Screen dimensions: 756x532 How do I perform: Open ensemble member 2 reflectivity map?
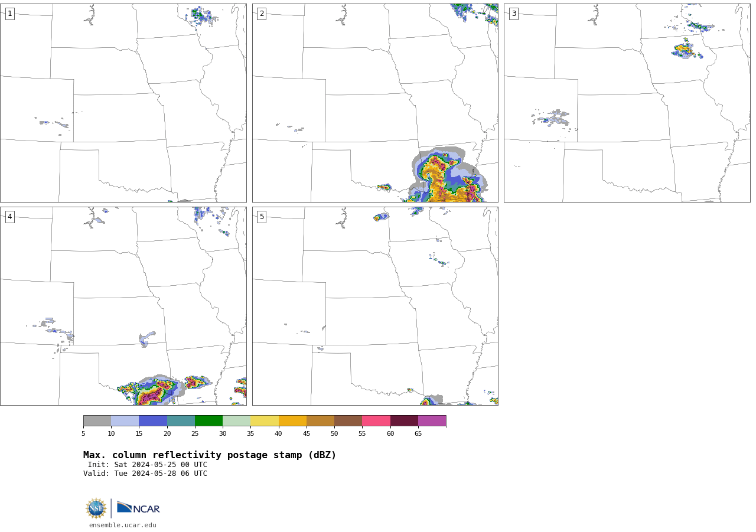(375, 103)
